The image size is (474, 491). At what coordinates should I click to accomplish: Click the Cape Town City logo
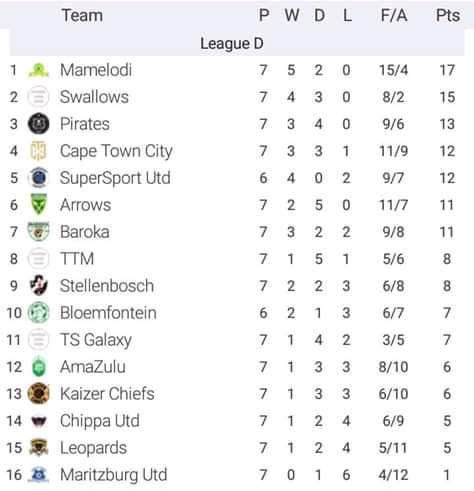[x=39, y=151]
